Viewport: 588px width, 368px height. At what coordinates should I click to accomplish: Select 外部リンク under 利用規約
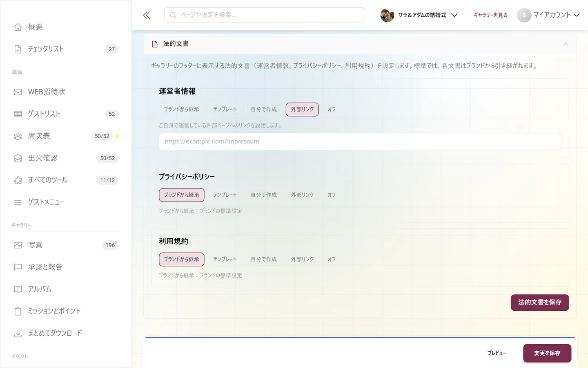point(302,259)
